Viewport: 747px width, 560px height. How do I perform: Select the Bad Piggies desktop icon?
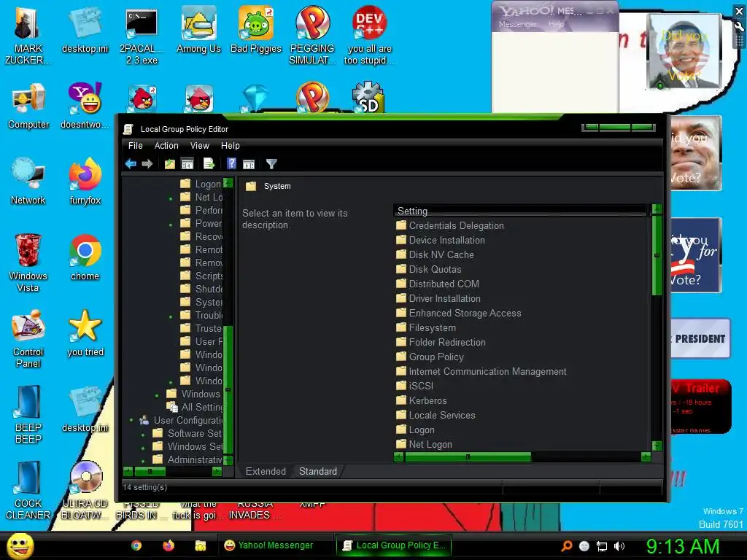pyautogui.click(x=256, y=29)
